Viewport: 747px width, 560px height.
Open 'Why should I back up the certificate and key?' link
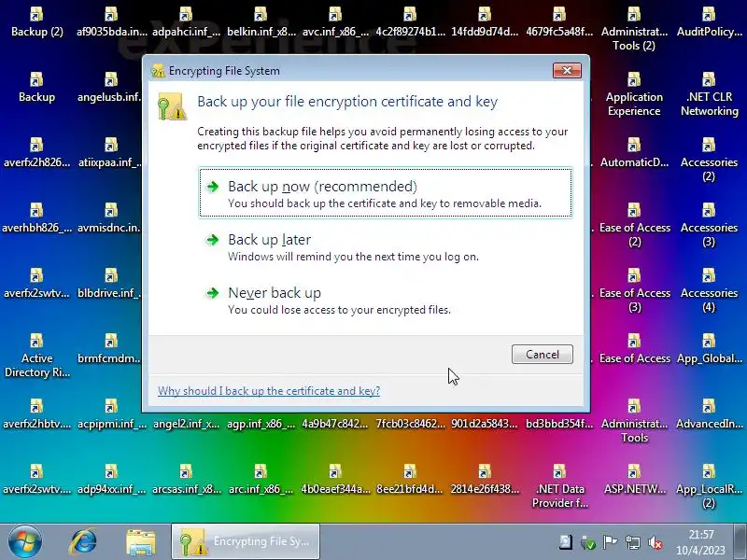[269, 391]
